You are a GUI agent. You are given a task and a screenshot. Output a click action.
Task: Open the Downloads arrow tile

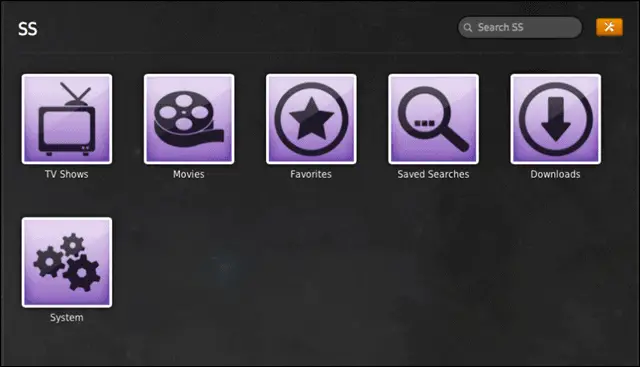(556, 119)
